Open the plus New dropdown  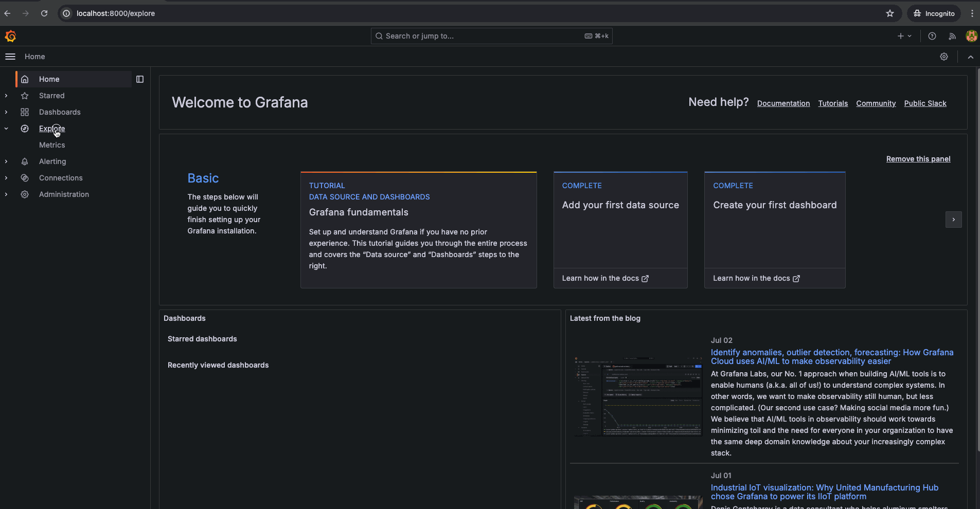pos(904,36)
